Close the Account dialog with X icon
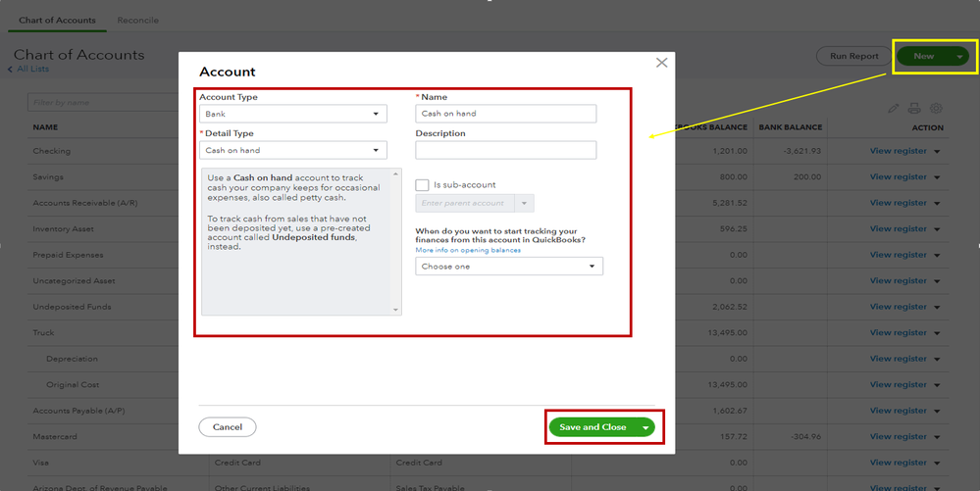980x491 pixels. point(661,63)
